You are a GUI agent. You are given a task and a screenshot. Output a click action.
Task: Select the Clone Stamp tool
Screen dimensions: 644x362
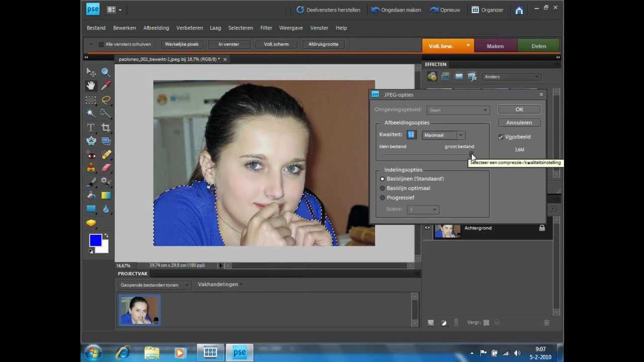(x=91, y=168)
